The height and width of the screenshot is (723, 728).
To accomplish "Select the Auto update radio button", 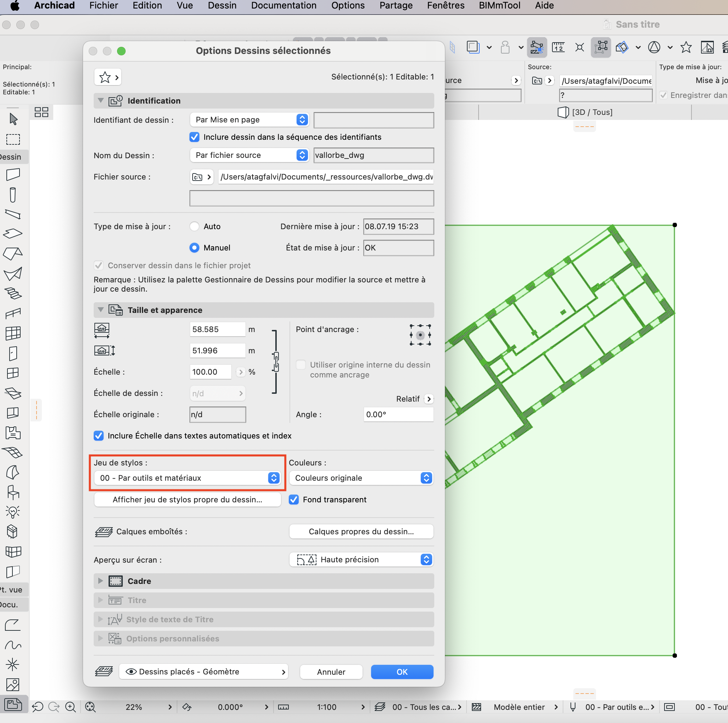I will (x=194, y=226).
